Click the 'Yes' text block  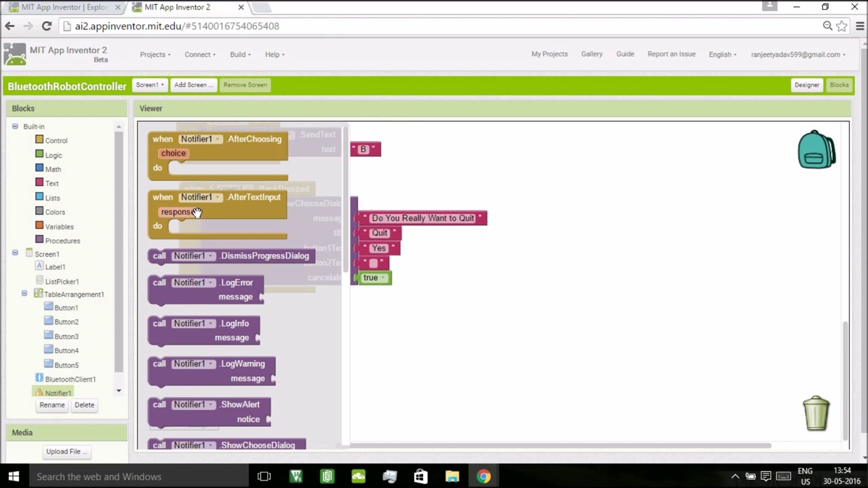click(x=379, y=248)
